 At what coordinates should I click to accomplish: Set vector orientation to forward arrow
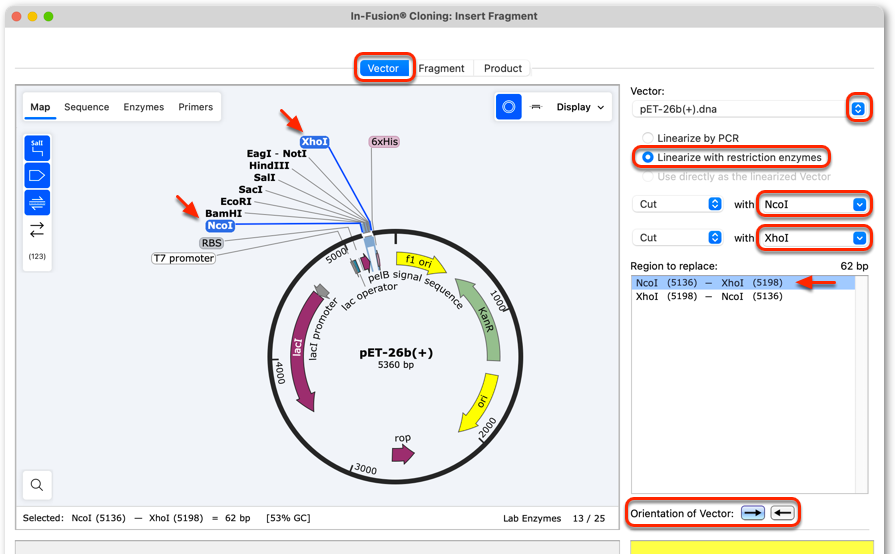pyautogui.click(x=753, y=513)
